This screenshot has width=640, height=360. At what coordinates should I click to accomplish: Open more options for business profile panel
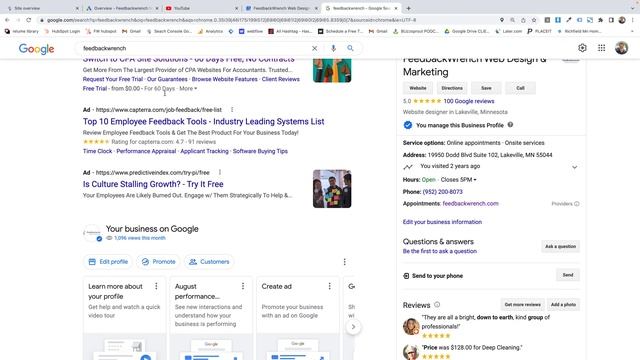click(x=344, y=262)
